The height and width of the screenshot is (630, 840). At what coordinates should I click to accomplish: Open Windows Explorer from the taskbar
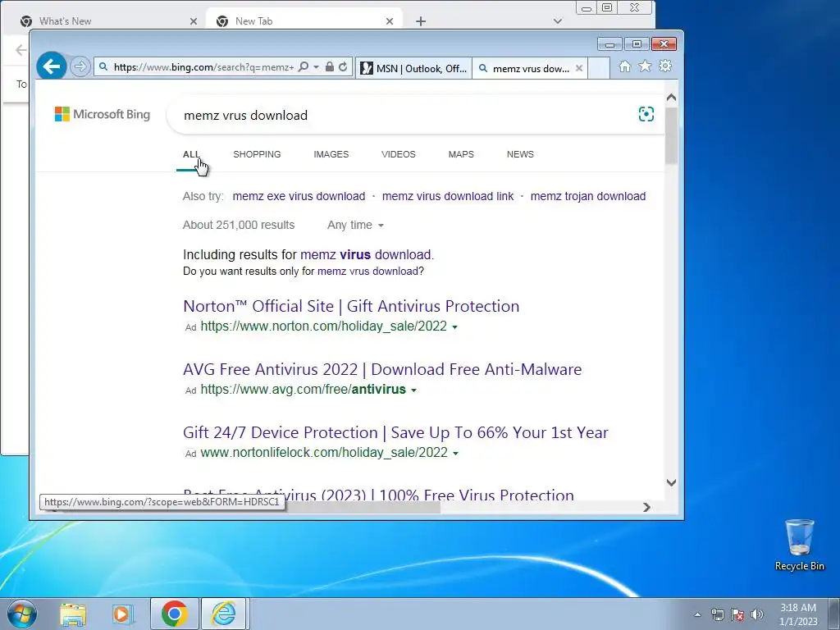(x=73, y=614)
